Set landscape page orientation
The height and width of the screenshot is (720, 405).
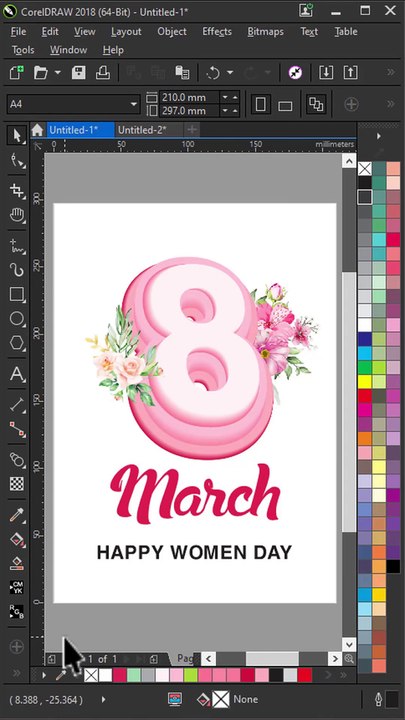[x=285, y=105]
